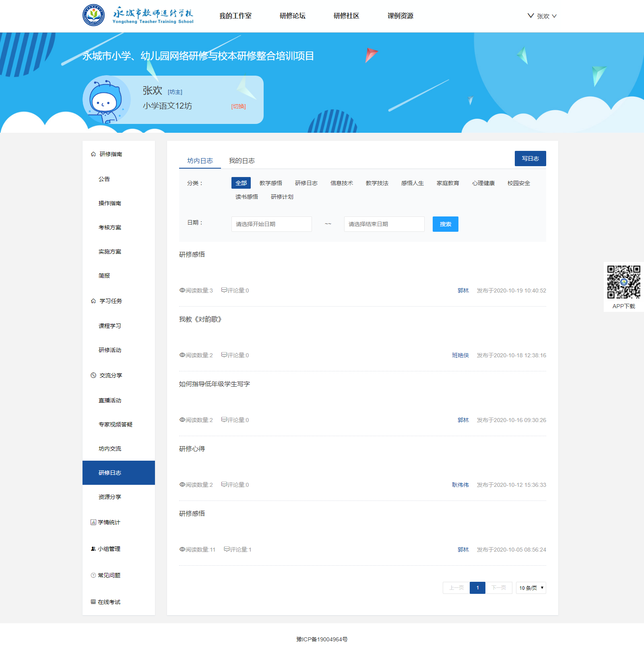The height and width of the screenshot is (655, 644).
Task: Click the Yongcheng Teacher Training School logo
Action: (x=138, y=16)
